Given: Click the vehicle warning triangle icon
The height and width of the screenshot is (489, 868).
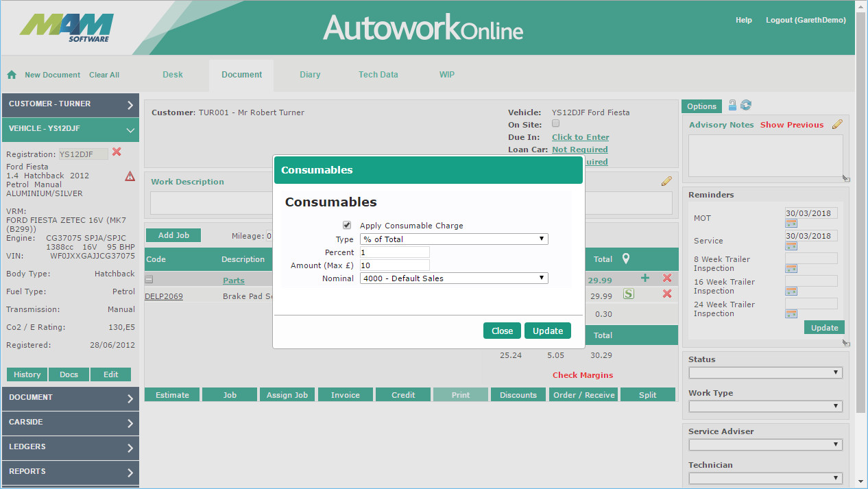Looking at the screenshot, I should (130, 176).
